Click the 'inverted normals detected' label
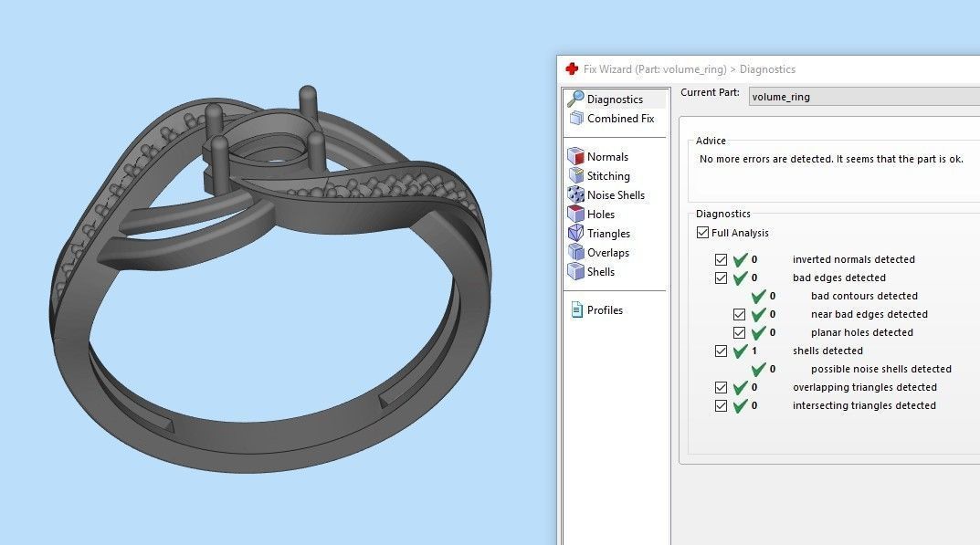 pyautogui.click(x=854, y=259)
